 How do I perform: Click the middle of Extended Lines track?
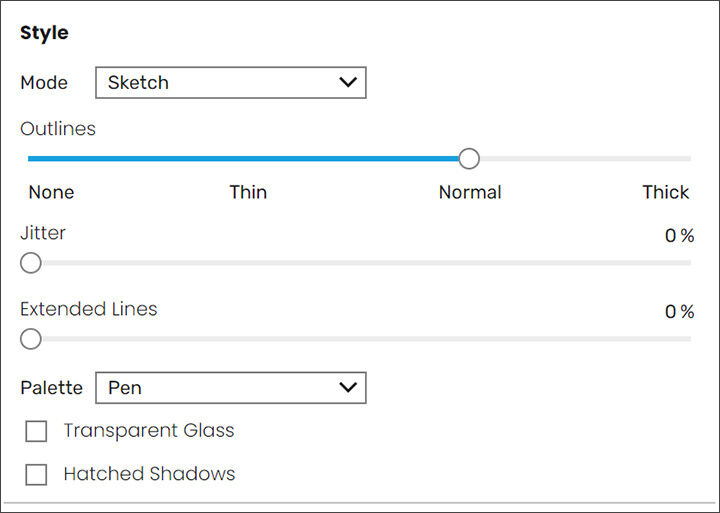point(360,339)
